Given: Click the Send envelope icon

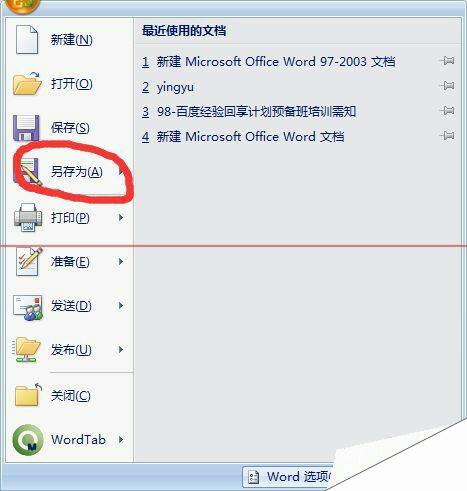Looking at the screenshot, I should [x=28, y=307].
